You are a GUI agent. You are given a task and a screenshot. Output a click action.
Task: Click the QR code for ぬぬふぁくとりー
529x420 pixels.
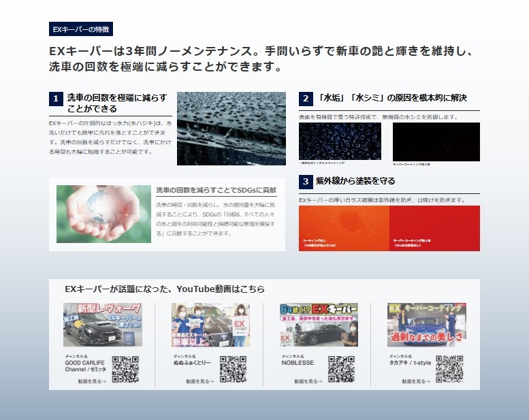[233, 369]
